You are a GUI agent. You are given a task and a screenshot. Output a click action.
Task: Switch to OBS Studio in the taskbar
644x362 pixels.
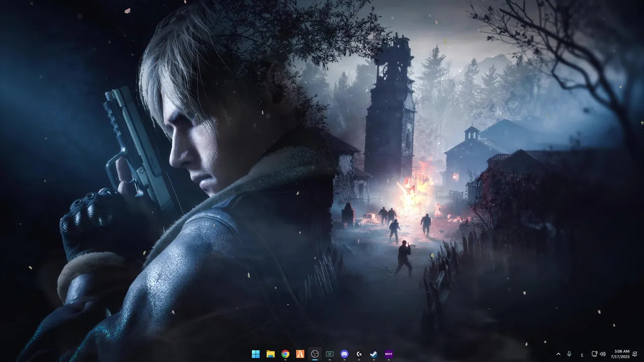coord(315,354)
